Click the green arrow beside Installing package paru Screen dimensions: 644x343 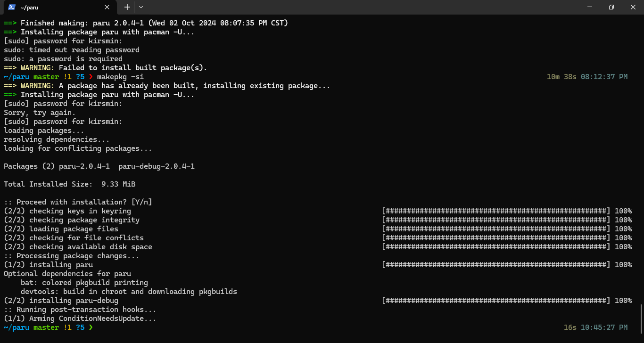click(9, 32)
